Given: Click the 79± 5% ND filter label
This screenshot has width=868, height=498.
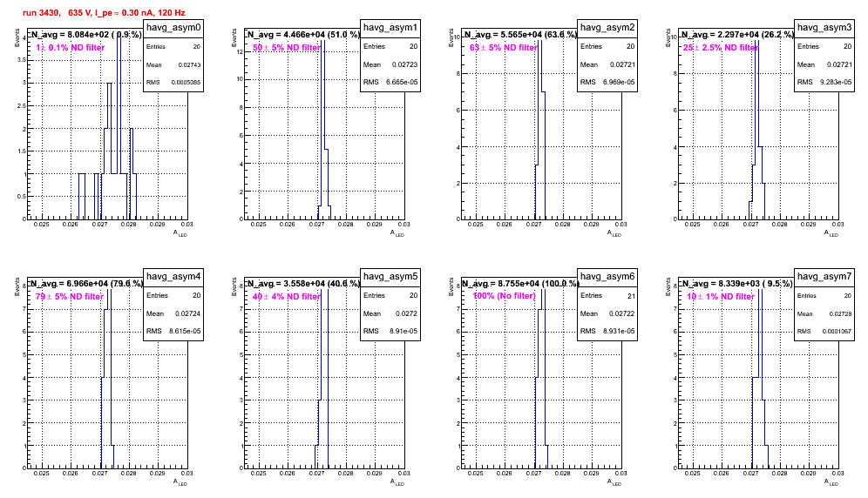Looking at the screenshot, I should [70, 297].
